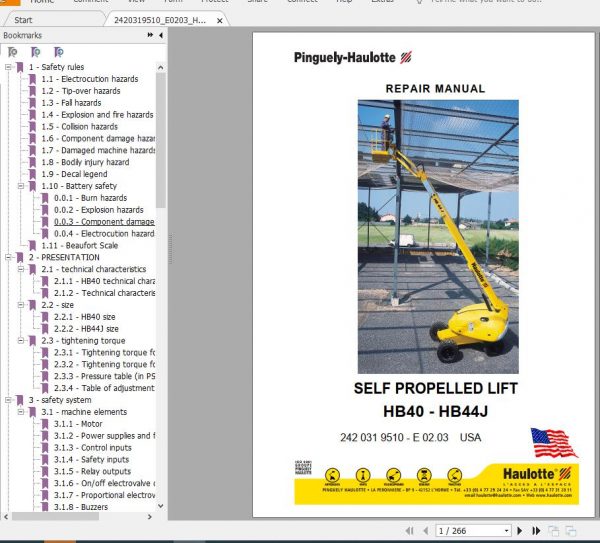Open bookmark 1.1 - Electrocution hazards
600x543 pixels.
click(x=90, y=79)
